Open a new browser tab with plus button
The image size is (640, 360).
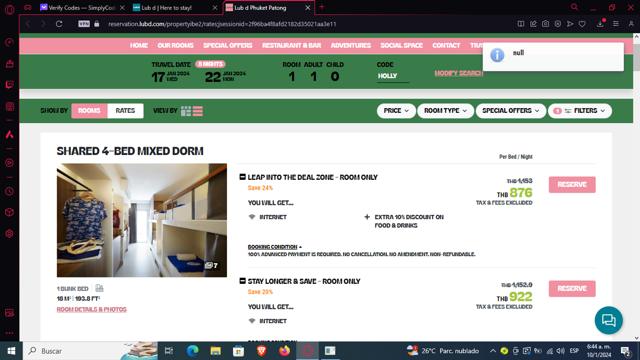tap(322, 7)
